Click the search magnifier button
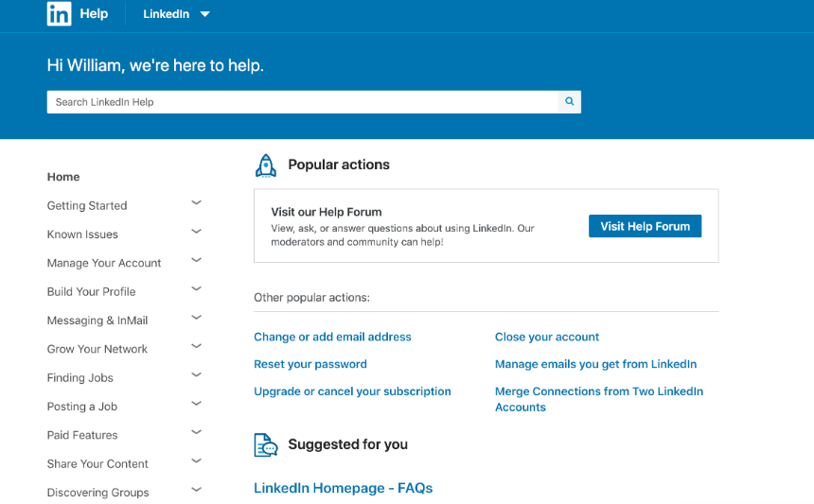This screenshot has height=504, width=814. pyautogui.click(x=570, y=101)
